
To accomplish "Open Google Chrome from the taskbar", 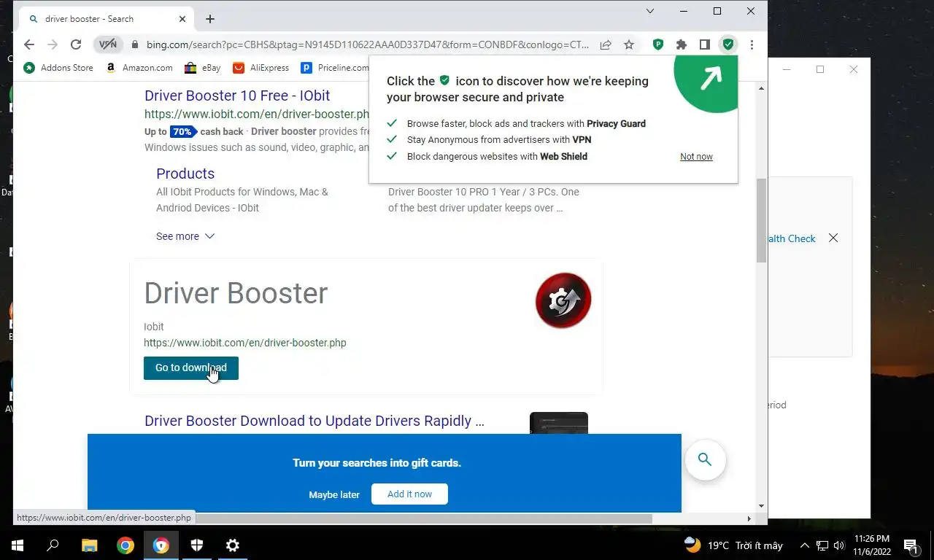I will [x=126, y=545].
